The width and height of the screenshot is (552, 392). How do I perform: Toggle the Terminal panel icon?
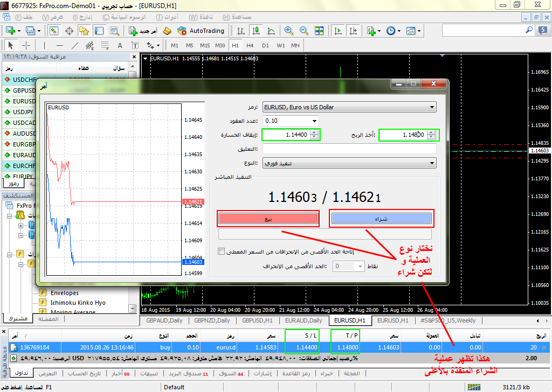(x=99, y=31)
